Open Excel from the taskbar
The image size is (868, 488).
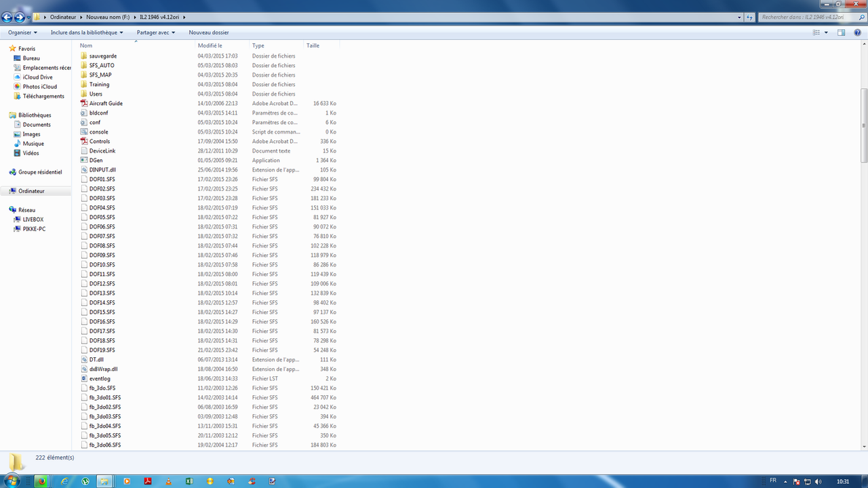(x=189, y=481)
